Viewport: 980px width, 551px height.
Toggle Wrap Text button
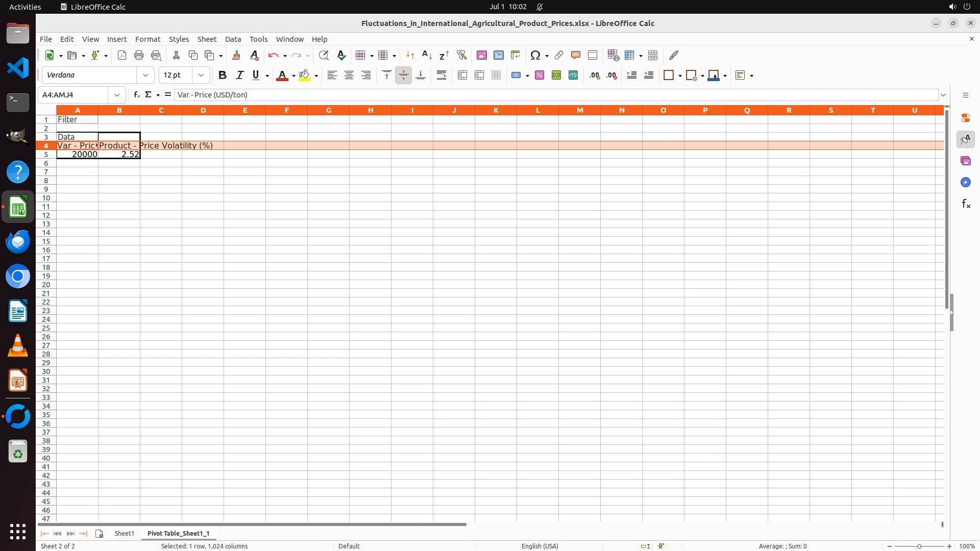442,76
